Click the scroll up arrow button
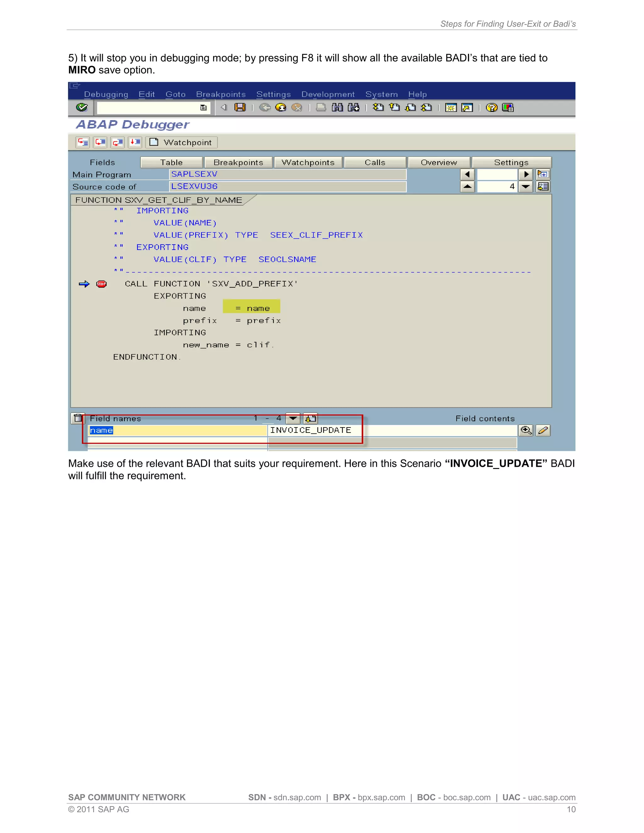 tap(467, 186)
